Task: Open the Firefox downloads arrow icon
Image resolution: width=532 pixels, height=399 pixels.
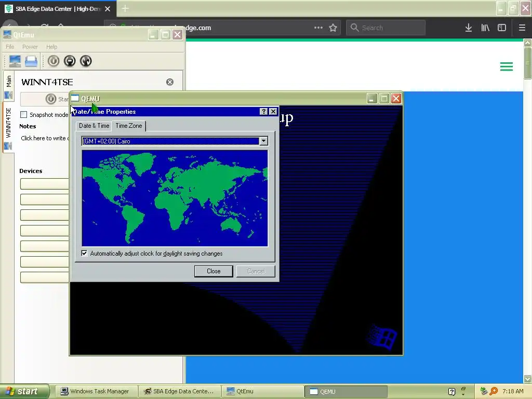Action: tap(469, 28)
